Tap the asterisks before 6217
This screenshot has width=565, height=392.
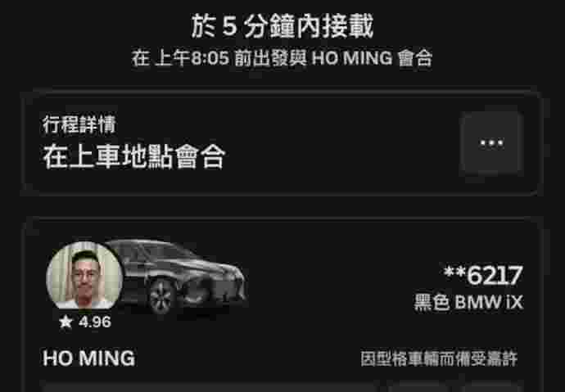click(x=454, y=272)
